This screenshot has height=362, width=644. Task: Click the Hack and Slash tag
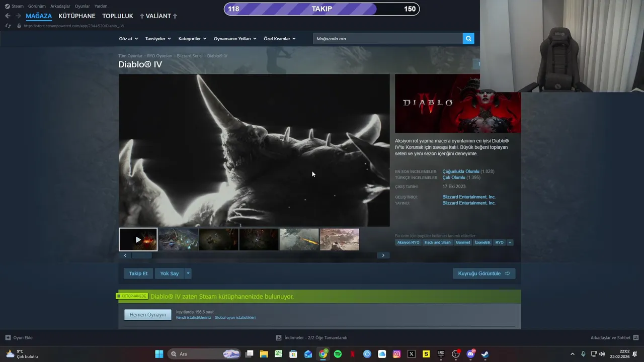tap(438, 242)
